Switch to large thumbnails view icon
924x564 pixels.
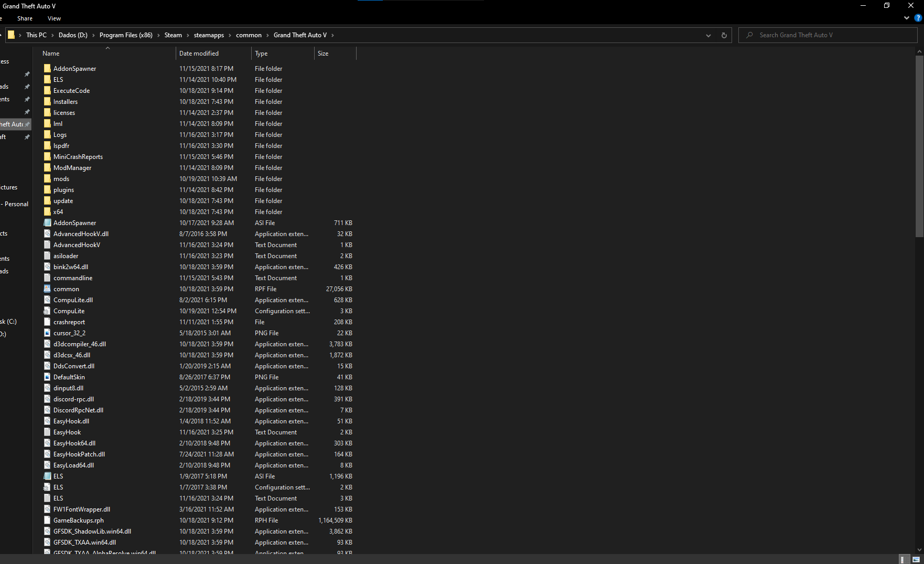[x=916, y=559]
